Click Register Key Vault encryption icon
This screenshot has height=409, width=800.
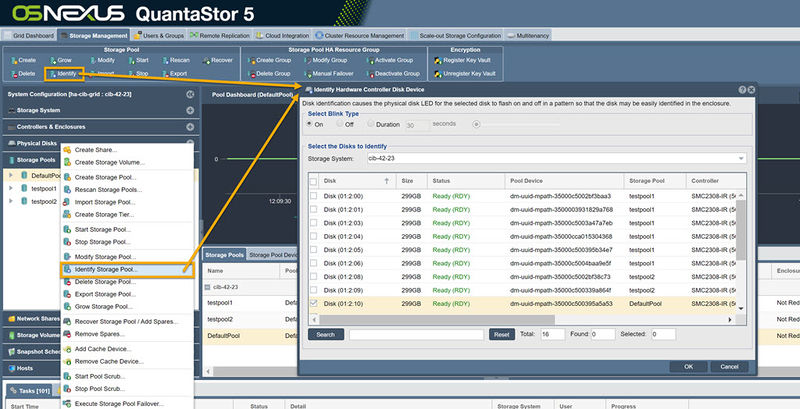pos(438,60)
